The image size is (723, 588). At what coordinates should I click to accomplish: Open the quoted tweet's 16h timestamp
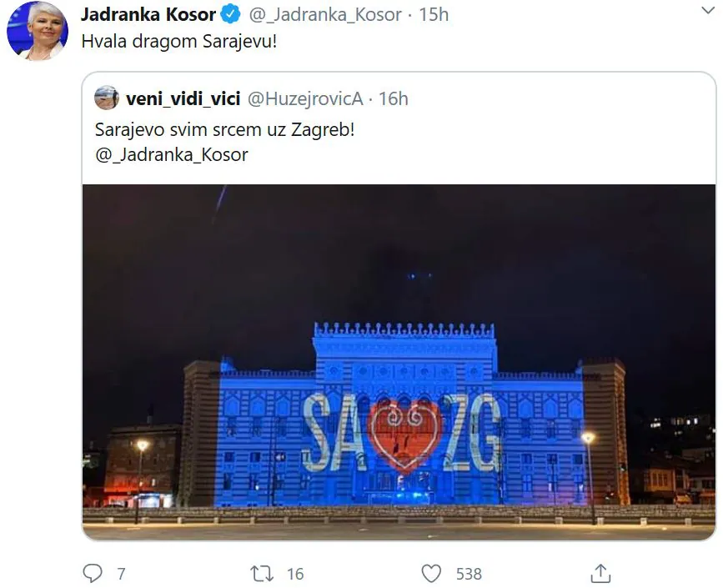pos(394,98)
